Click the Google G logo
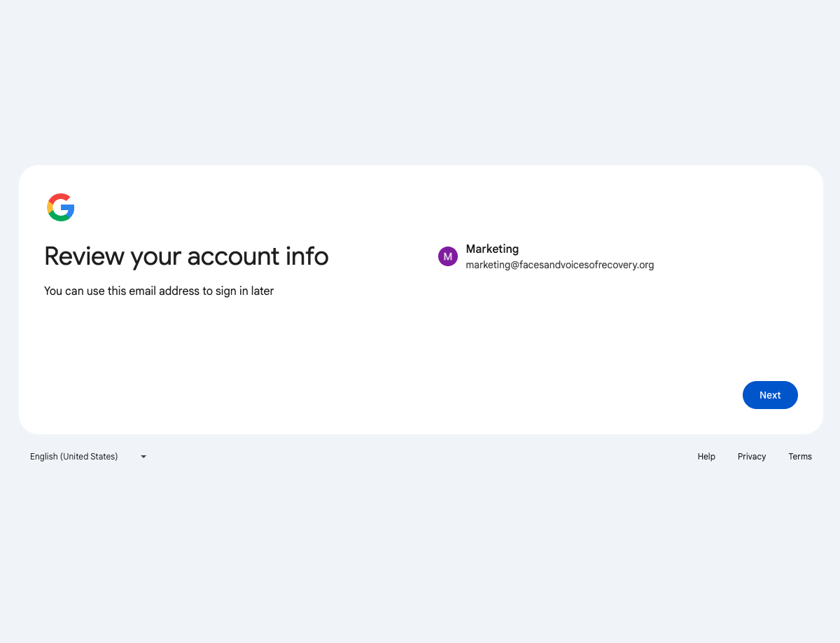Image resolution: width=840 pixels, height=643 pixels. (61, 207)
